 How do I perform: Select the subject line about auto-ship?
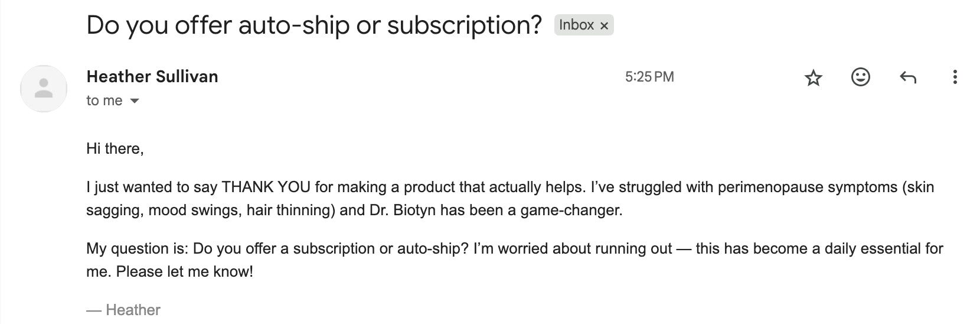(314, 25)
